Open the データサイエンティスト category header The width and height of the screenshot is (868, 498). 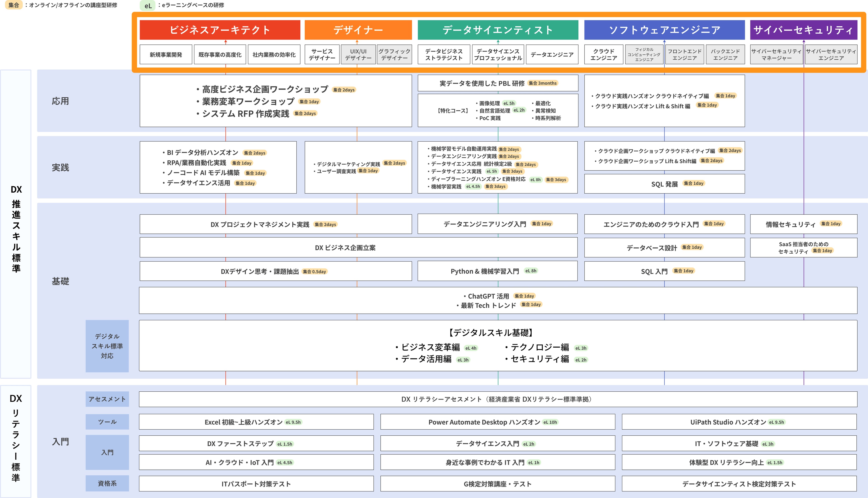pyautogui.click(x=498, y=30)
